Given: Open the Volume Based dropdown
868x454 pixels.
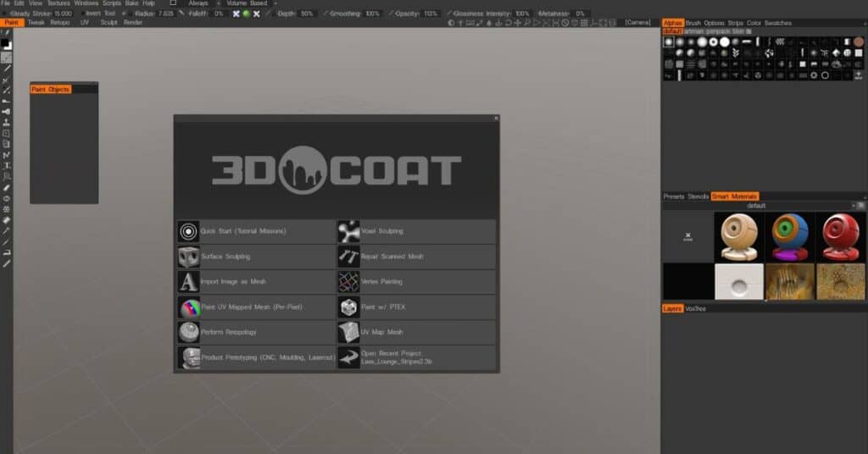Looking at the screenshot, I should click(x=250, y=3).
